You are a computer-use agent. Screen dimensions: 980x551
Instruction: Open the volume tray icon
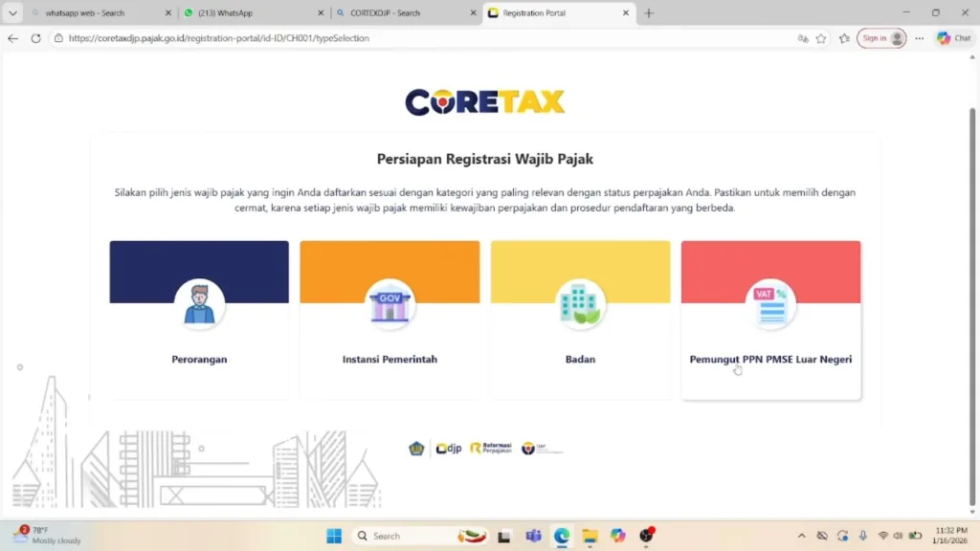coord(898,536)
